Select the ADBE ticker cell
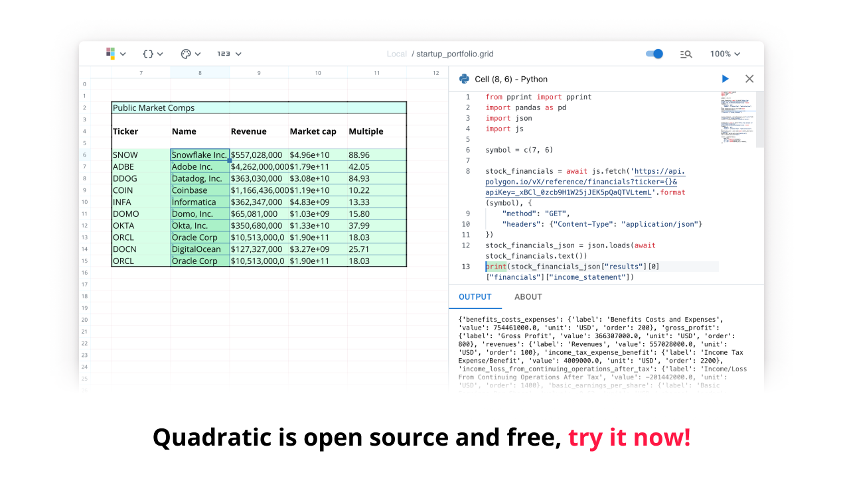843x504 pixels. (x=141, y=166)
